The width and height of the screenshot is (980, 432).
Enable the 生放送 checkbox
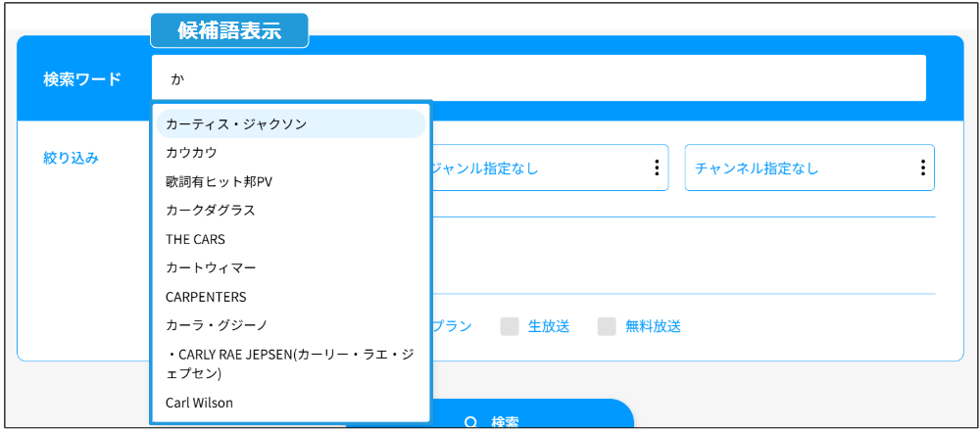pyautogui.click(x=510, y=326)
